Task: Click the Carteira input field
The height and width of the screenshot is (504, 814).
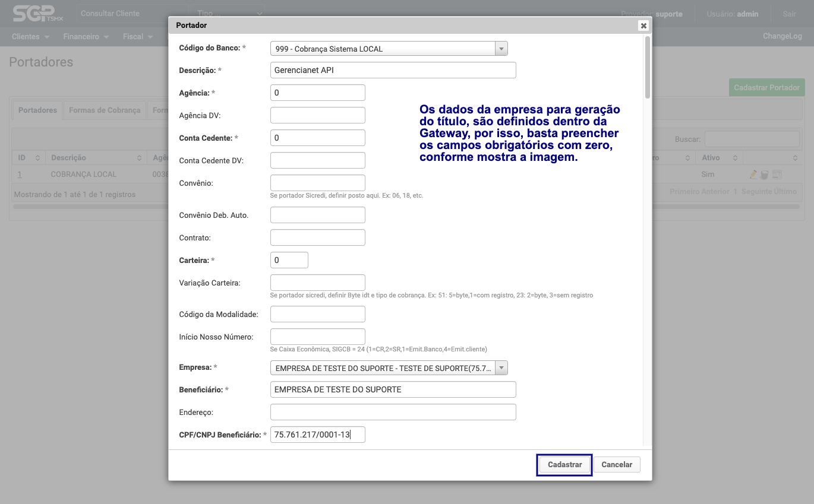Action: pyautogui.click(x=289, y=260)
